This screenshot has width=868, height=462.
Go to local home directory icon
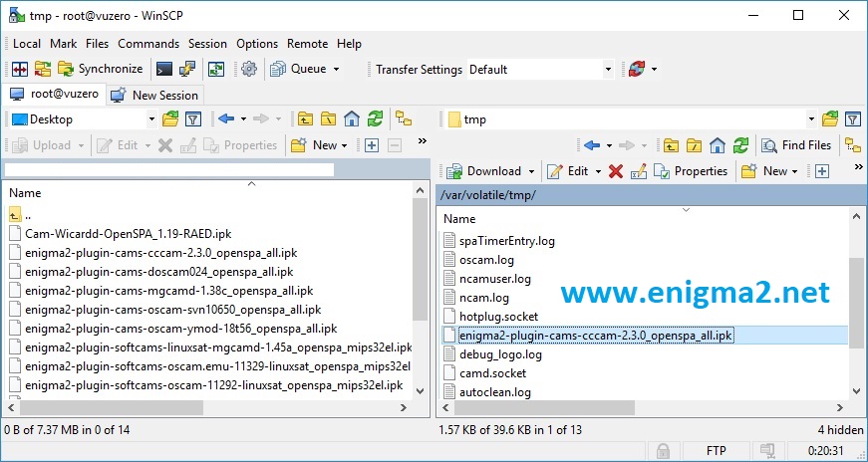pos(352,118)
